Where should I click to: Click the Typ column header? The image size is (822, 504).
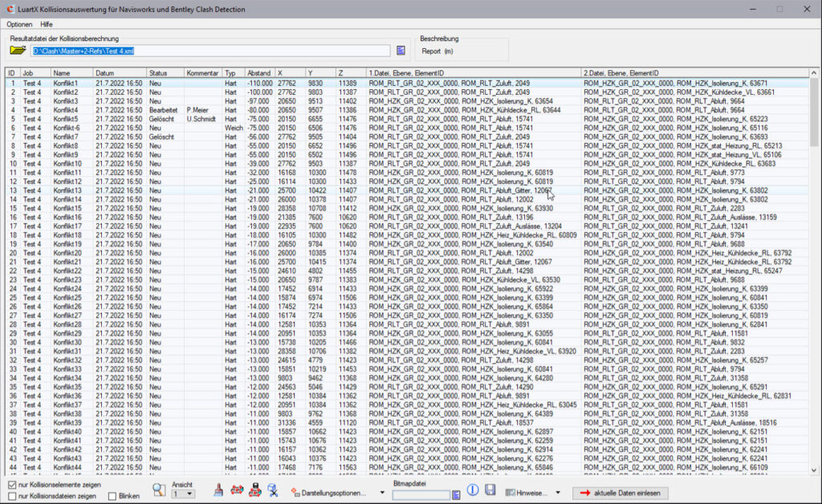pyautogui.click(x=234, y=73)
